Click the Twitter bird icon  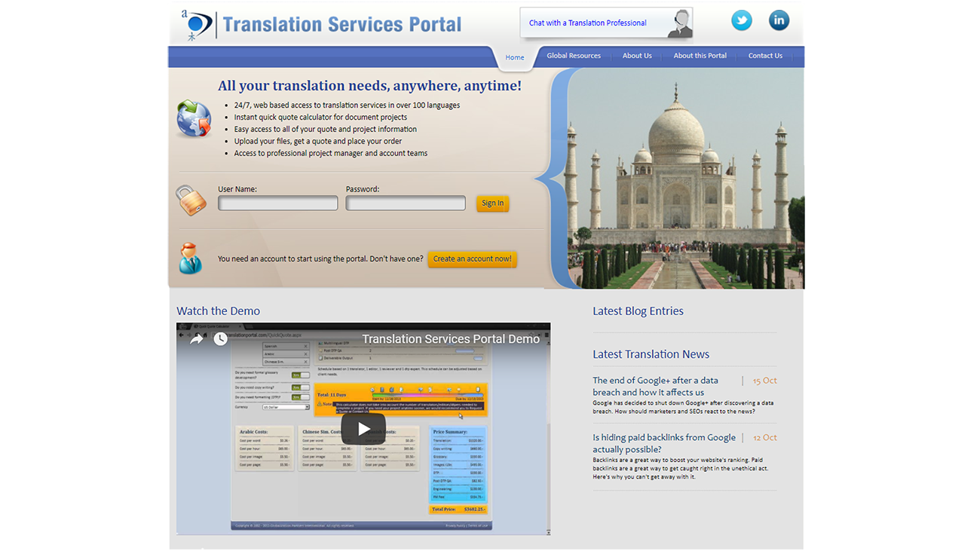click(741, 20)
